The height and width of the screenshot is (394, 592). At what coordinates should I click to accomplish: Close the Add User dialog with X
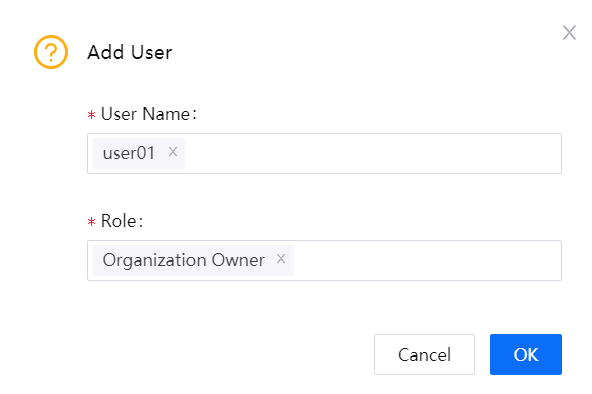point(569,32)
